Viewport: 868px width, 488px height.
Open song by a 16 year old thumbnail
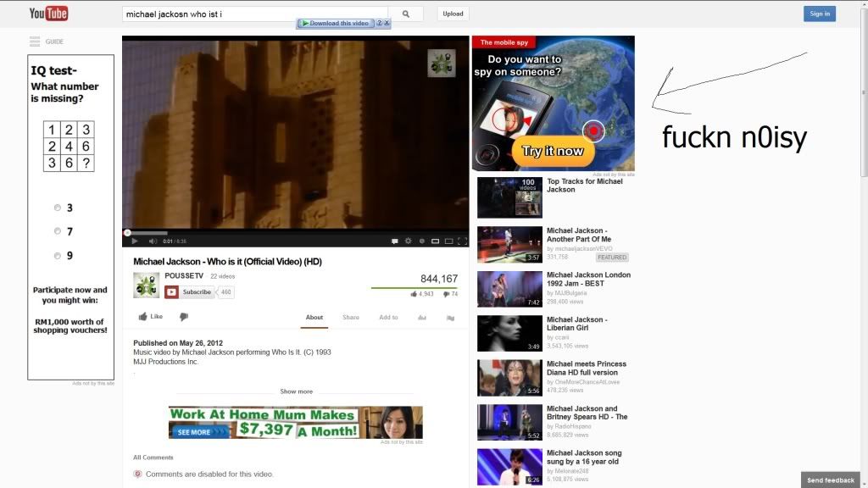[x=509, y=467]
